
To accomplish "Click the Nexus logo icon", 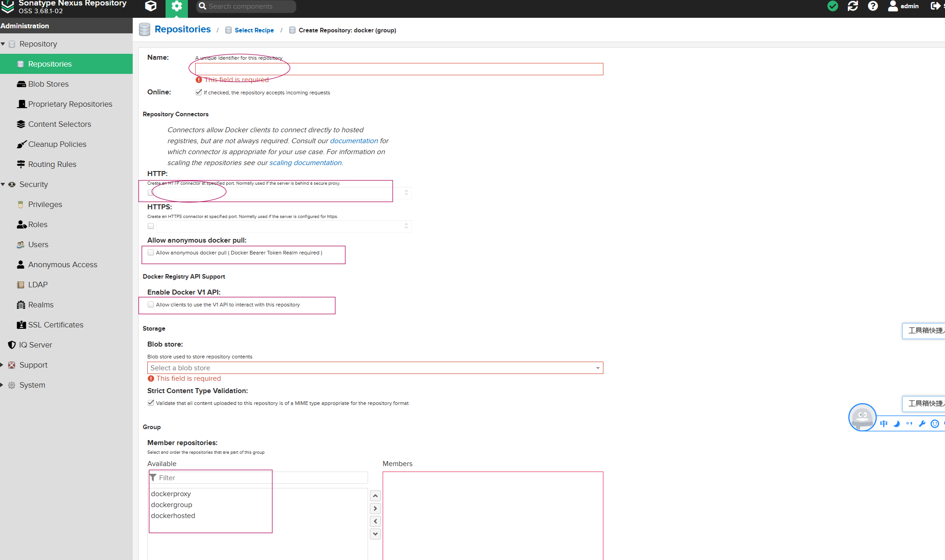I will pos(8,6).
